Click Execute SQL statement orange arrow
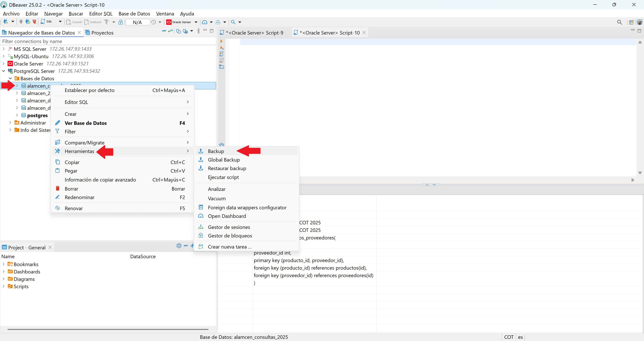The width and height of the screenshot is (644, 341). (221, 41)
